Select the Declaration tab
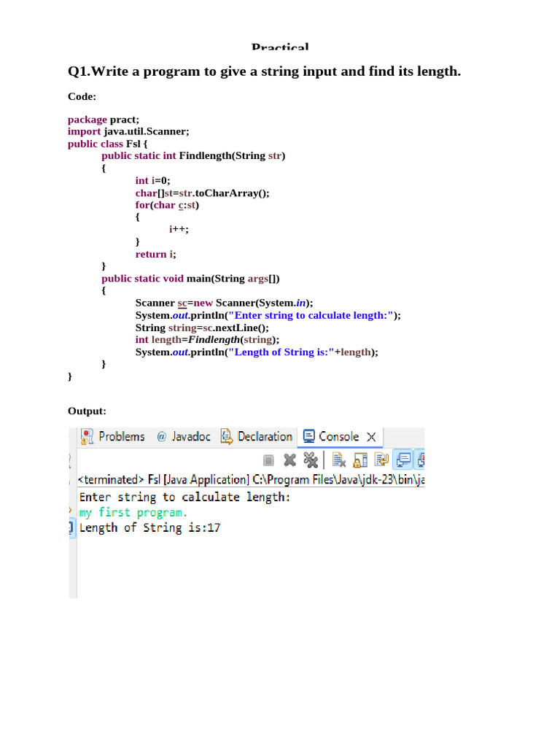This screenshot has height=747, width=560. click(x=257, y=437)
